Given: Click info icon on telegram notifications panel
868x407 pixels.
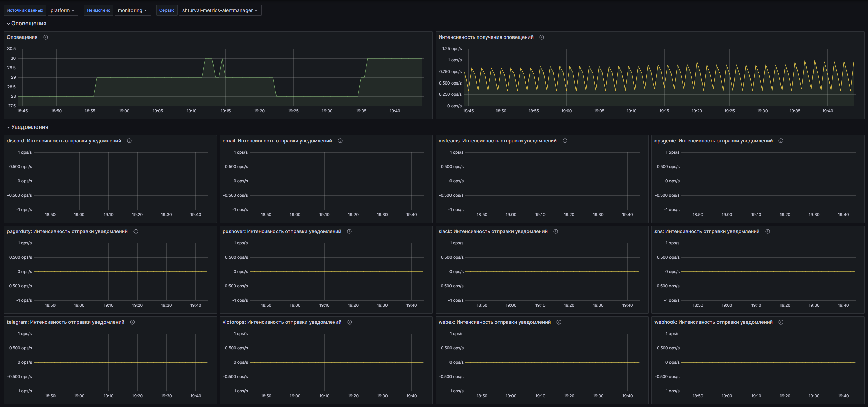Looking at the screenshot, I should [x=132, y=322].
